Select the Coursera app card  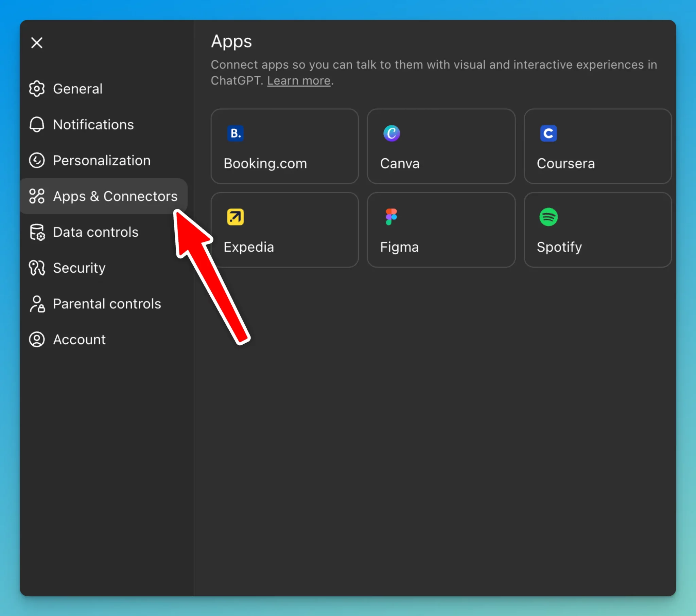tap(597, 146)
